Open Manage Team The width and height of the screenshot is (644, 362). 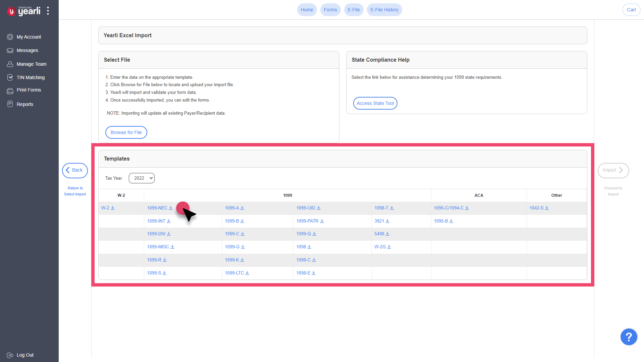[x=31, y=64]
